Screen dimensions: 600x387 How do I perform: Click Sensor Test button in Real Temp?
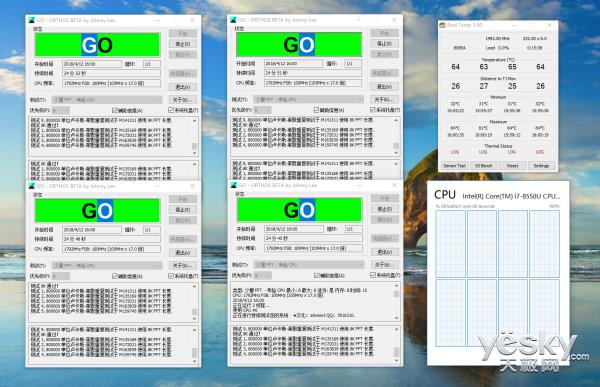coord(454,166)
